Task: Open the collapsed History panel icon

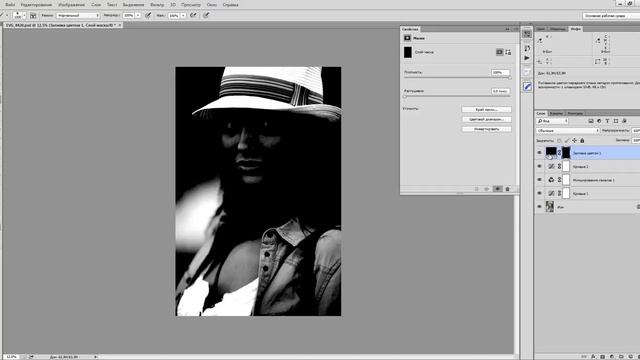Action: point(527,48)
